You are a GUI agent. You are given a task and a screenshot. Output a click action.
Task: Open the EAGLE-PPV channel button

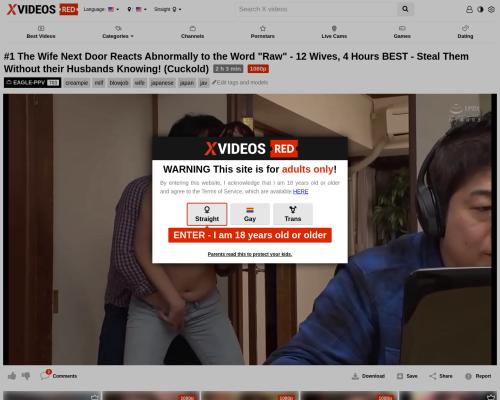(32, 83)
